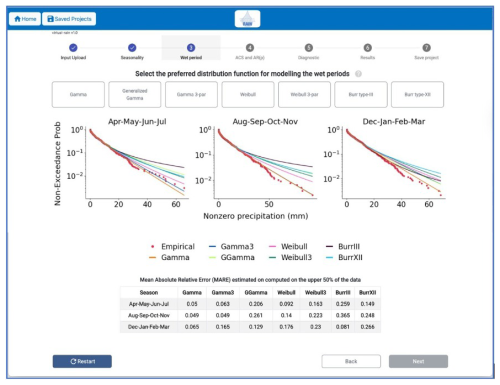Jump to step 6 Results
Viewport: 500px width, 385px height.
tap(367, 52)
